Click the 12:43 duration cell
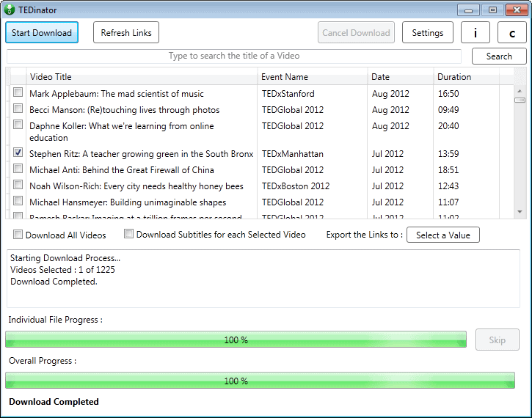This screenshot has height=418, width=532. (x=448, y=186)
